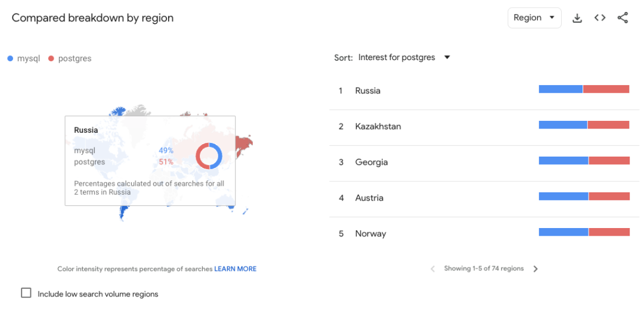Image resolution: width=644 pixels, height=312 pixels.
Task: Click the red Russia area on map
Action: (x=243, y=144)
